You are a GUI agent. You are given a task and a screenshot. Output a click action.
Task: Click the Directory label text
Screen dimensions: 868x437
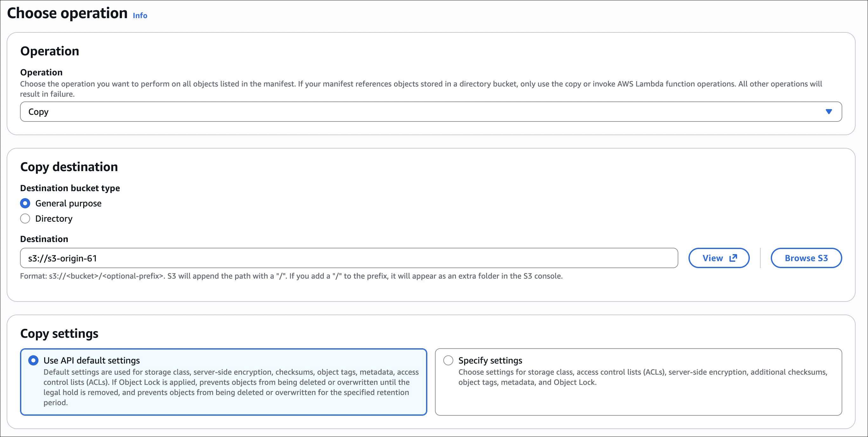pos(54,218)
